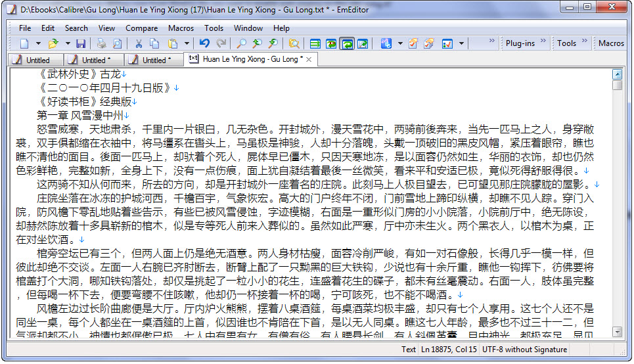Expand the Plug-ins toolbar chevron
634x364 pixels.
pyautogui.click(x=543, y=41)
